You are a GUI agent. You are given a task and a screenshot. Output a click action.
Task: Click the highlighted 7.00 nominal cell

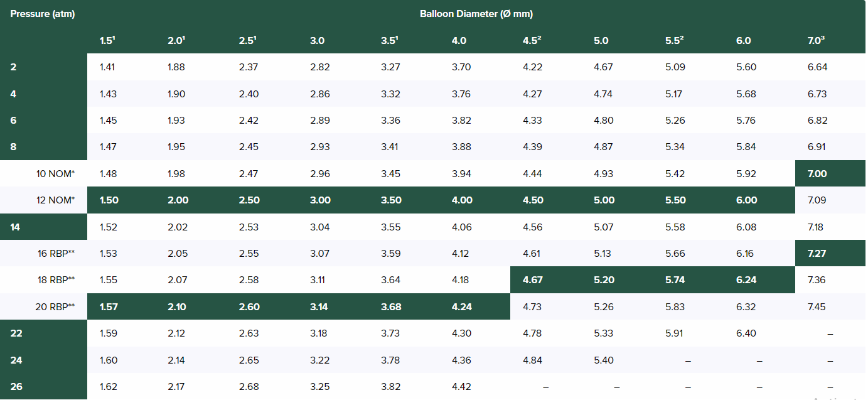(817, 174)
